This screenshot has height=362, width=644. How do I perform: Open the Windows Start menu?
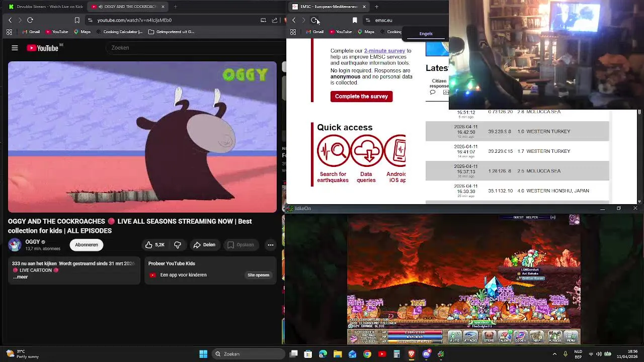203,354
